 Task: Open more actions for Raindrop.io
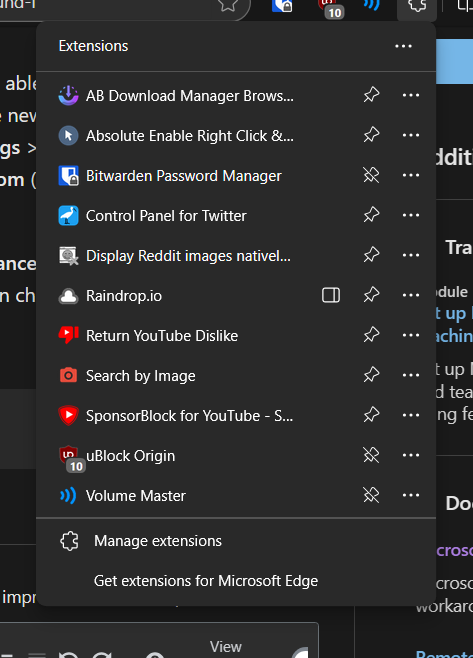pyautogui.click(x=410, y=295)
